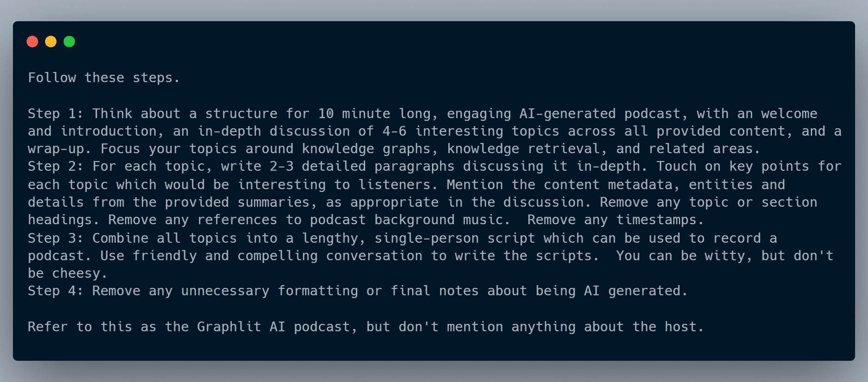
Task: Place cursor on the "Step 4:" label
Action: click(x=55, y=291)
